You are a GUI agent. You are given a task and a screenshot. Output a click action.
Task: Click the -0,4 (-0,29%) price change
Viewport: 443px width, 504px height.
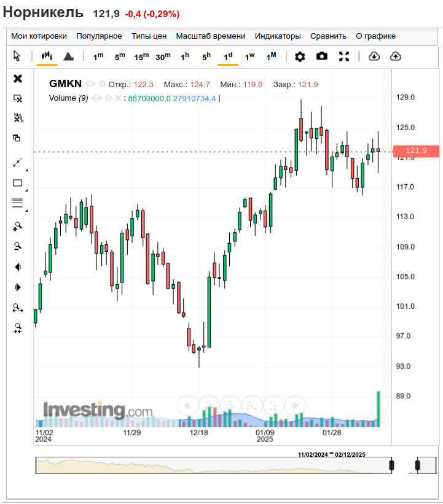point(152,14)
